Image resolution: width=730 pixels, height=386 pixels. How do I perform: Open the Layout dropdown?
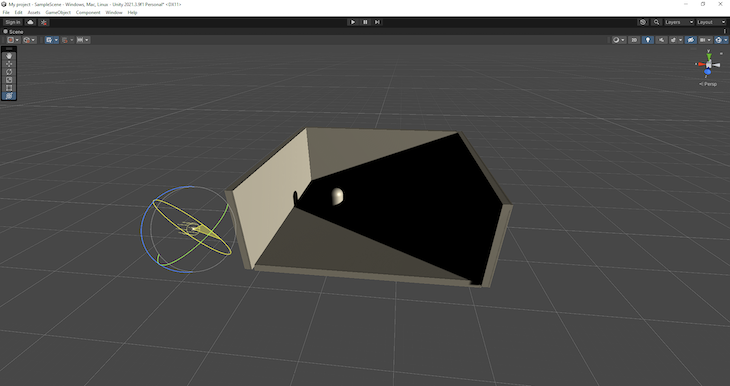[x=710, y=22]
